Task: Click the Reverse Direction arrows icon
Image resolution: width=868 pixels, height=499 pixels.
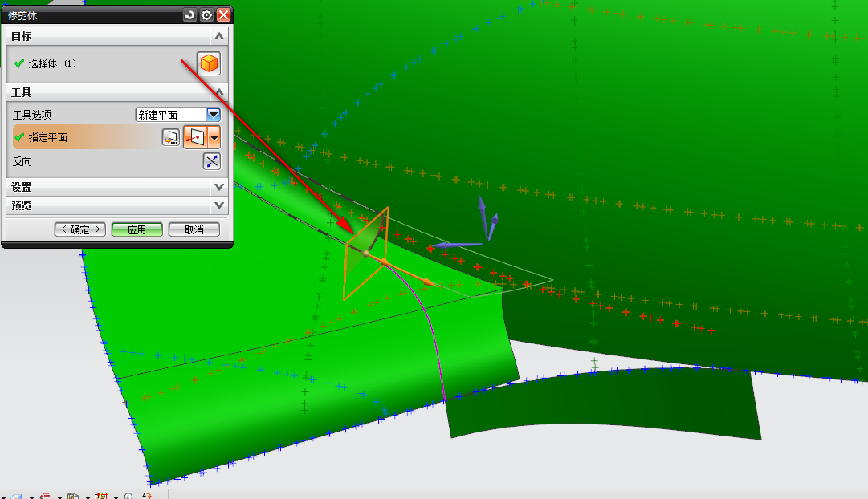Action: (x=211, y=161)
